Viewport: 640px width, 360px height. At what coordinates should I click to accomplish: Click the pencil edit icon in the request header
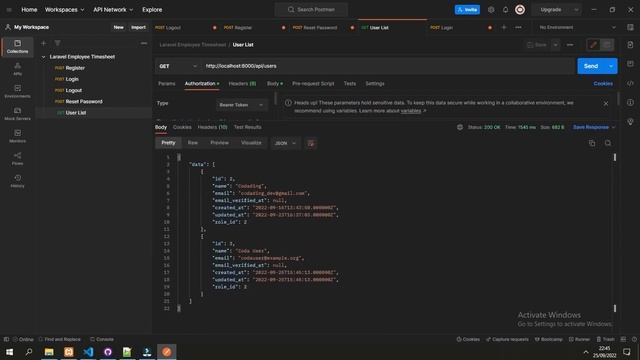point(593,44)
